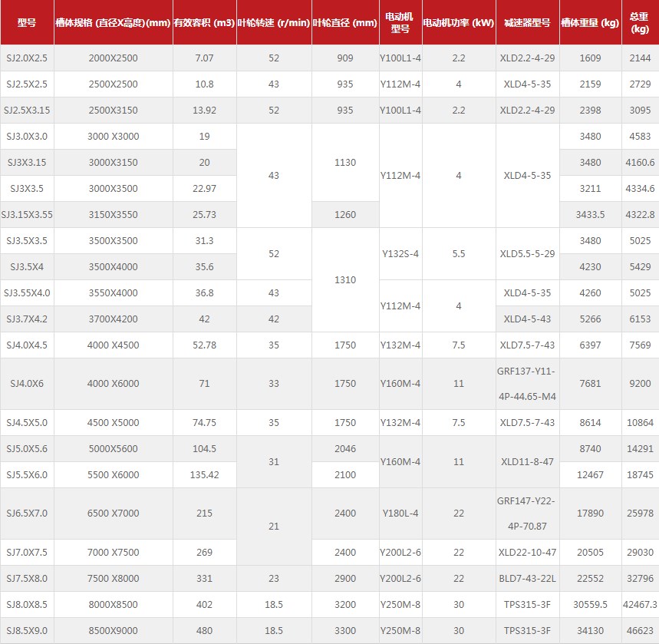659x644 pixels.
Task: Select the 减速器型号 column header
Action: click(527, 23)
